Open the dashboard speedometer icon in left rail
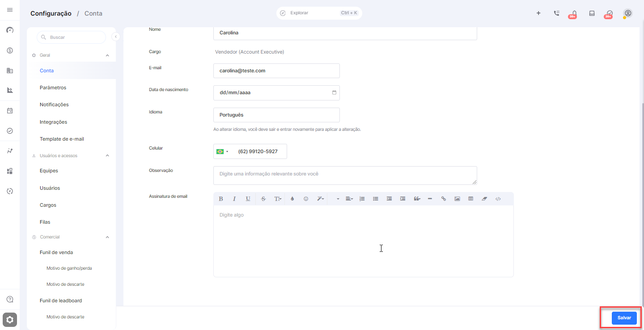This screenshot has height=330, width=644. coord(10,30)
